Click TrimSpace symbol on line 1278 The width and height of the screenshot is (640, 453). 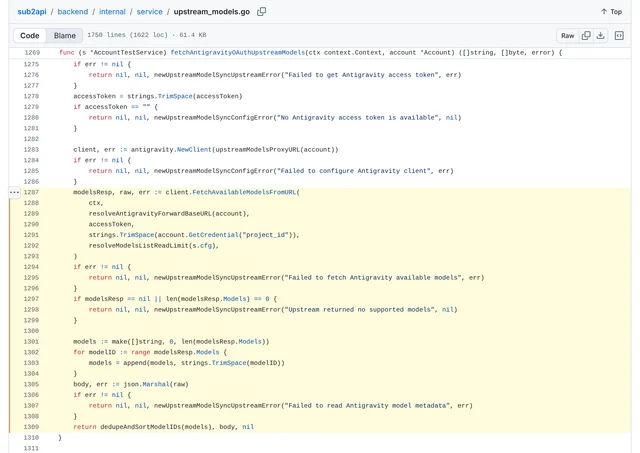tap(175, 96)
